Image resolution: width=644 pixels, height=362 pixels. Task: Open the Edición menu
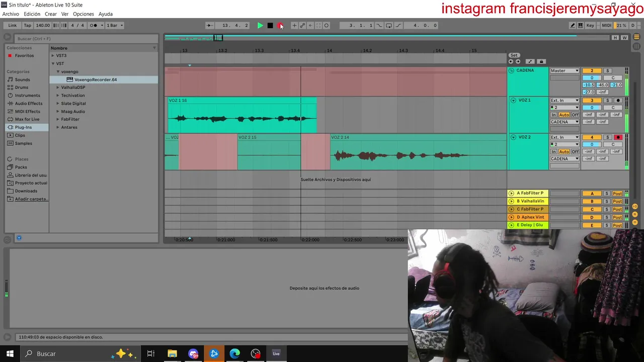pos(32,14)
